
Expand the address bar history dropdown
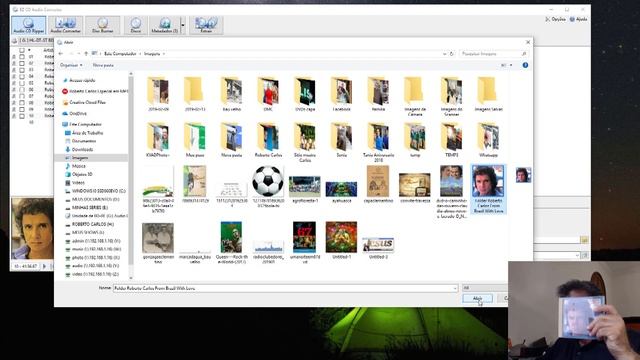point(444,53)
